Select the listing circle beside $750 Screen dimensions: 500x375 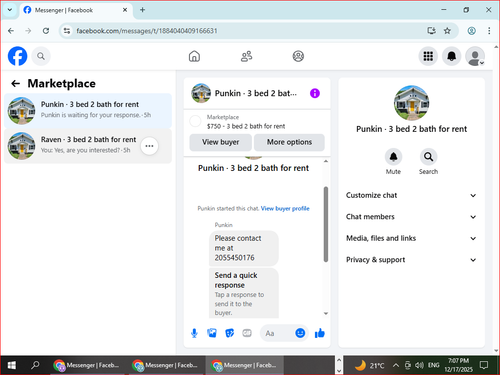[195, 121]
